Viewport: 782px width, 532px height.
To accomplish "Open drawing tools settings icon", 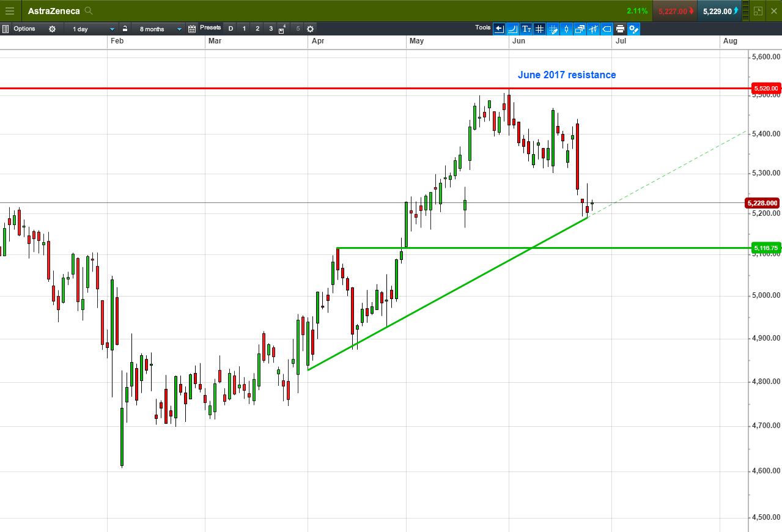I will 633,29.
